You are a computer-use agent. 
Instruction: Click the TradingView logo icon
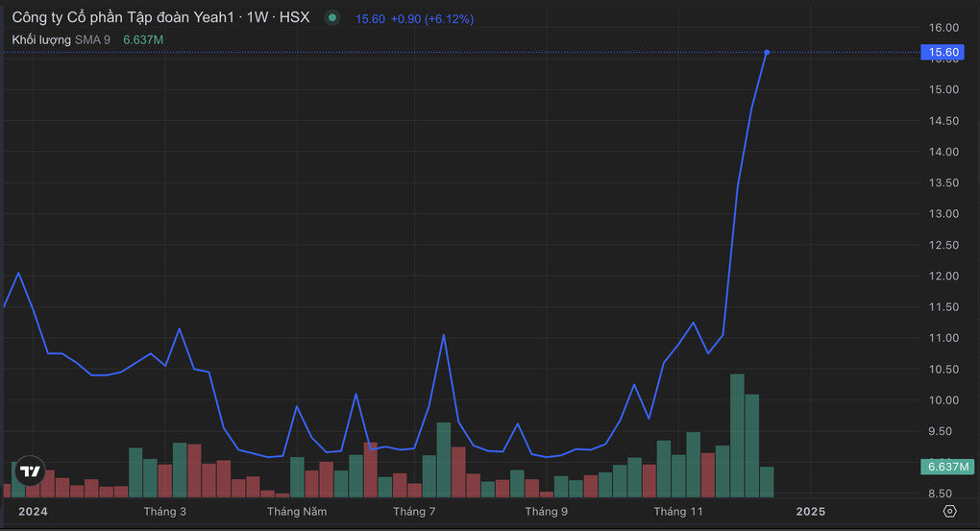[30, 471]
